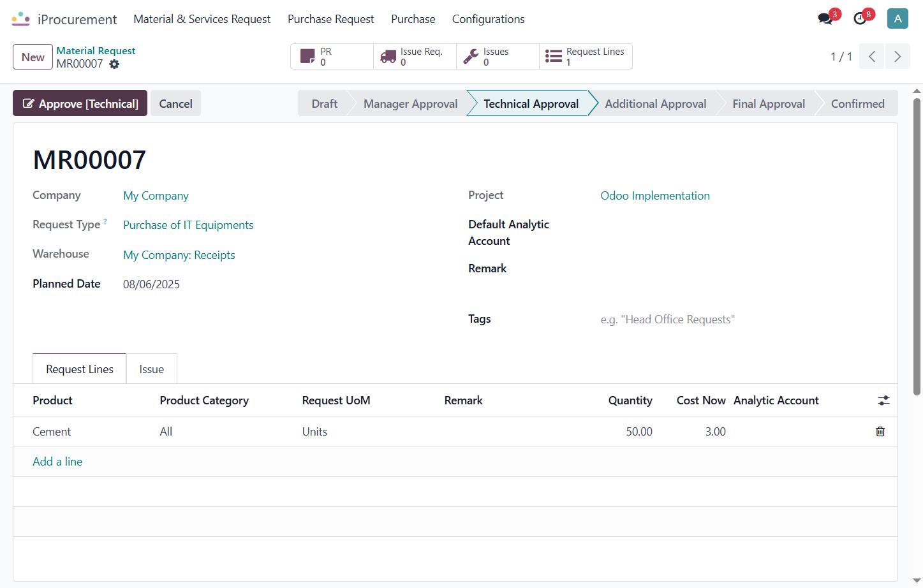This screenshot has height=588, width=923.
Task: Open the user avatar menu
Action: tap(897, 18)
